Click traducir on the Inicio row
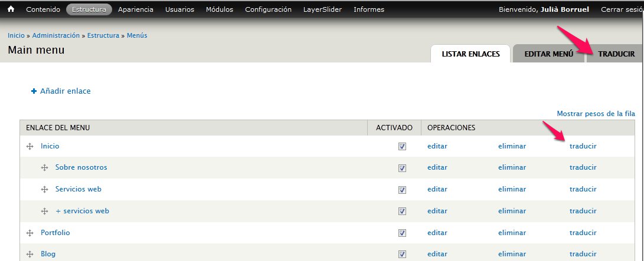644x261 pixels. [x=583, y=146]
